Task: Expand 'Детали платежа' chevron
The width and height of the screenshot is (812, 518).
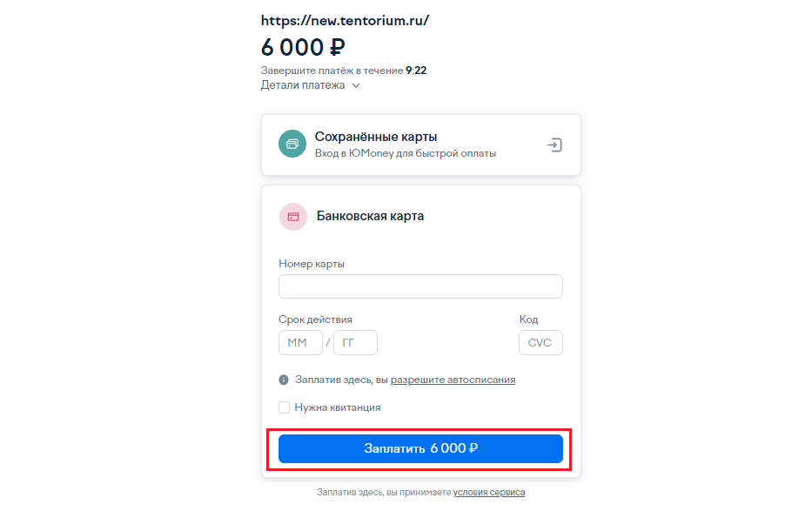Action: click(356, 85)
